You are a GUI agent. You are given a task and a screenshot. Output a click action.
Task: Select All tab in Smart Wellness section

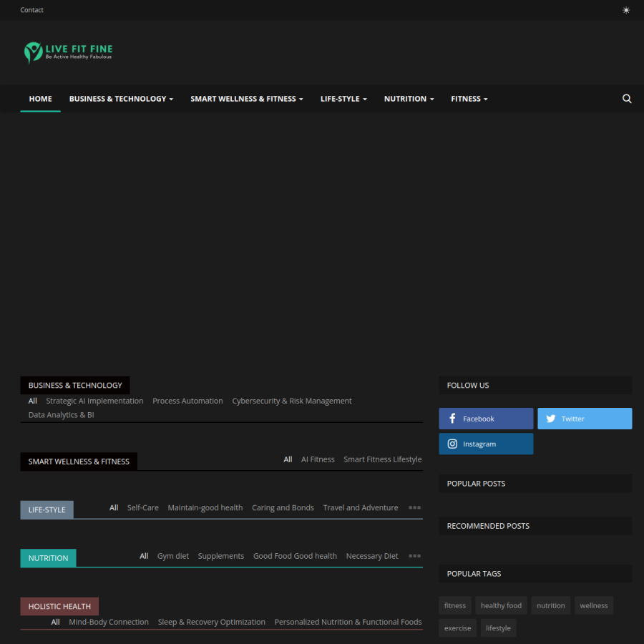point(288,459)
